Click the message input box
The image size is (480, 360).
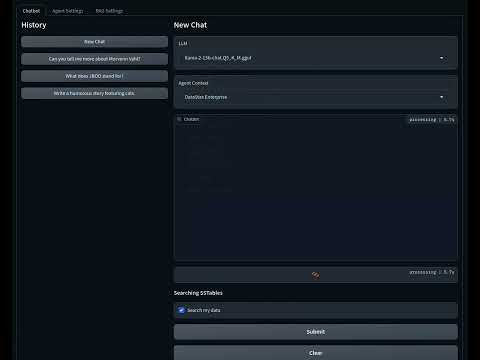click(x=315, y=275)
